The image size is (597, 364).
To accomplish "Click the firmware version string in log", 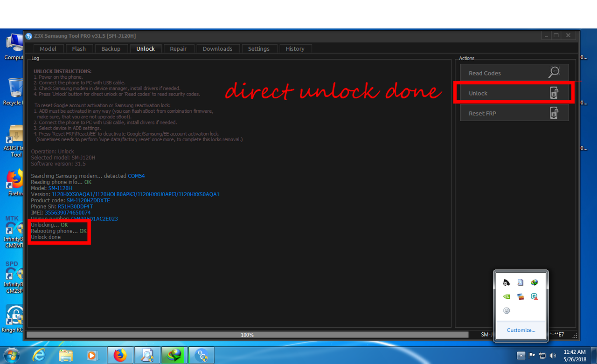I will 135,194.
